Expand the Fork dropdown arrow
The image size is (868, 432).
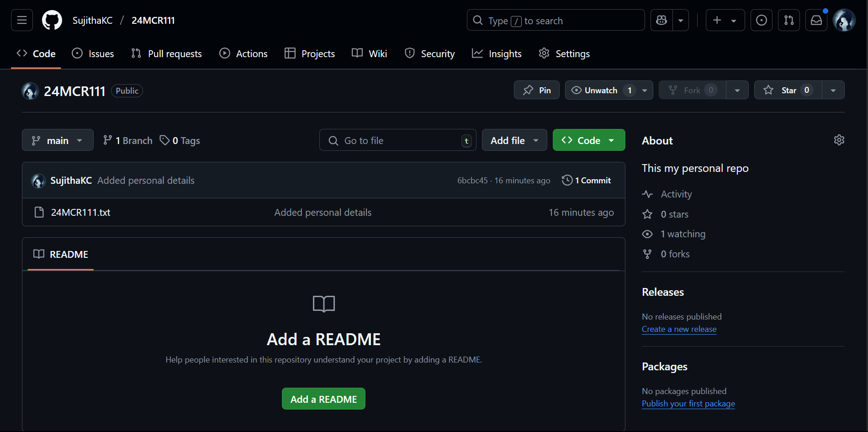pos(737,90)
